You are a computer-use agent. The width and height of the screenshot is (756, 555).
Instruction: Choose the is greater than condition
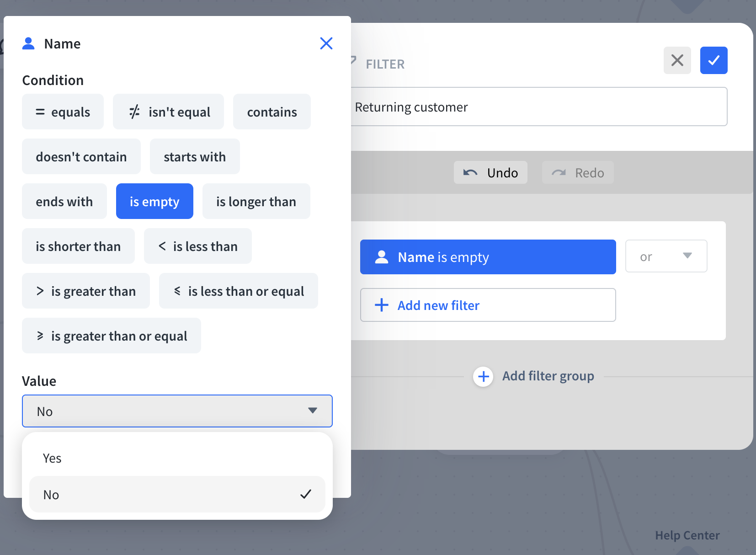coord(86,291)
